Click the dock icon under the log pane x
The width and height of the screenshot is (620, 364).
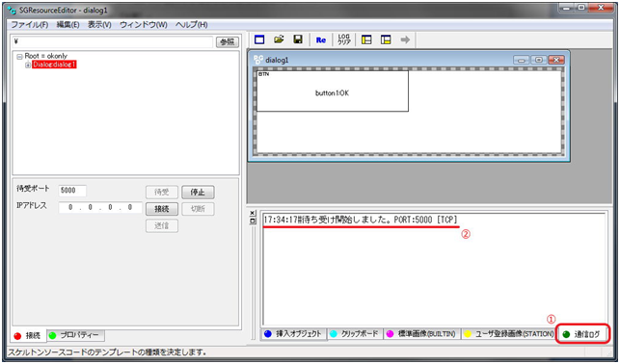[253, 221]
